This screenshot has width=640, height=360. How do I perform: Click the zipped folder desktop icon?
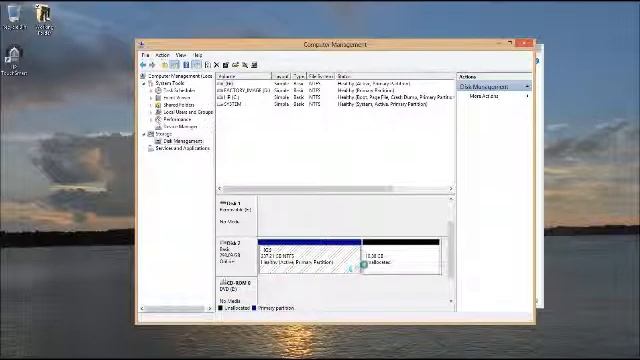tap(43, 19)
